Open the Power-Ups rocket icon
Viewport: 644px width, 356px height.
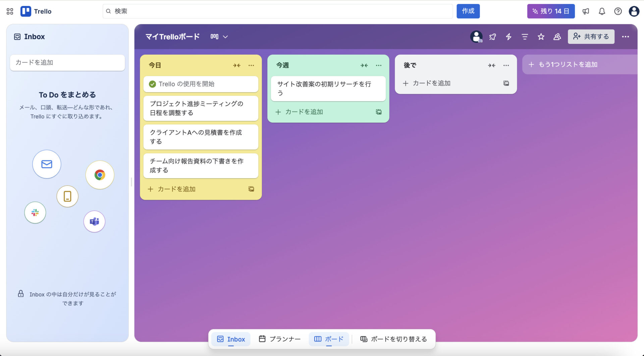(492, 37)
